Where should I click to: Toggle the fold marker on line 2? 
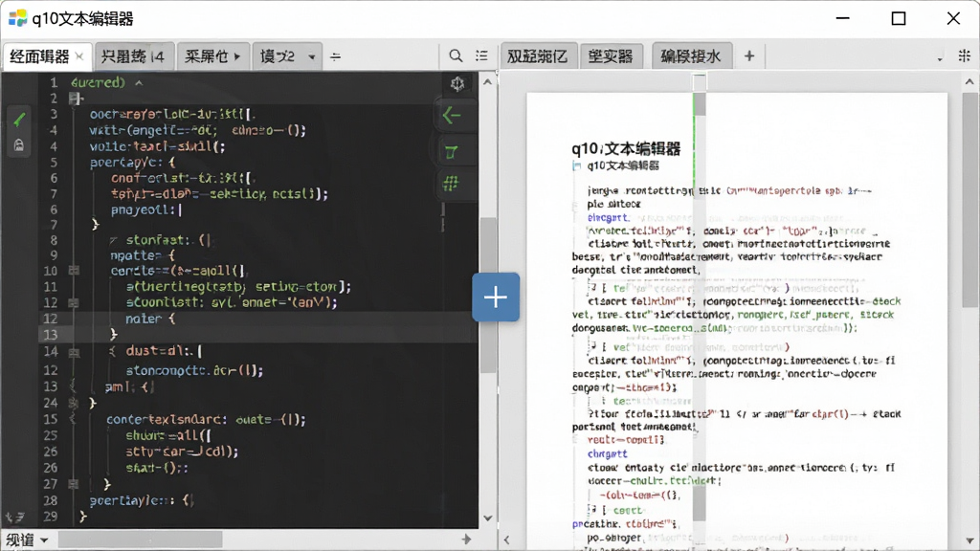point(75,99)
